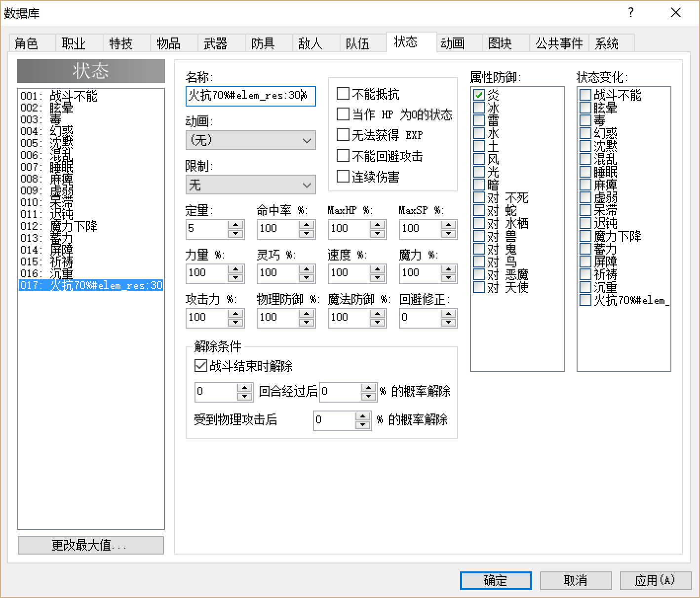Viewport: 700px width, 598px height.
Task: Increase MaxHP % with the up arrow
Action: pyautogui.click(x=378, y=224)
